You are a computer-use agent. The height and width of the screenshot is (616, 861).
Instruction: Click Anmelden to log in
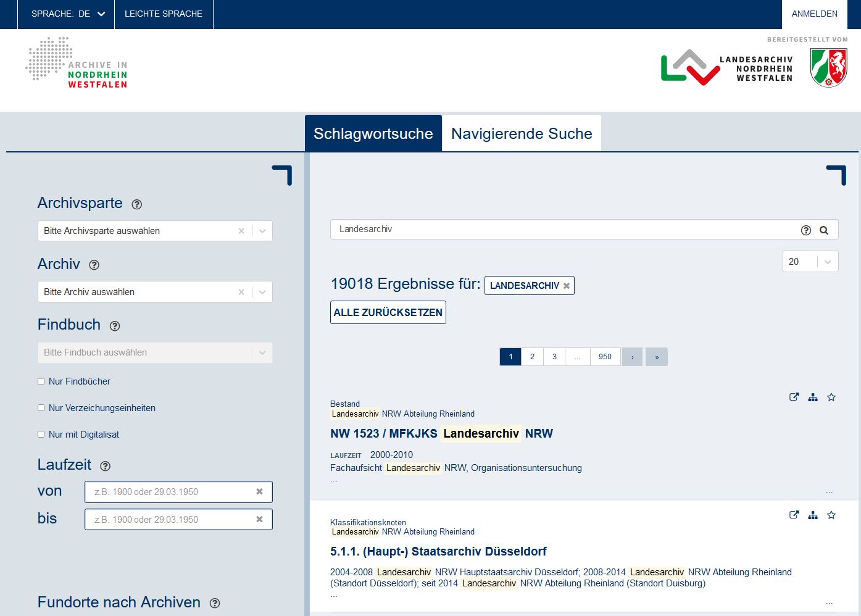point(815,14)
